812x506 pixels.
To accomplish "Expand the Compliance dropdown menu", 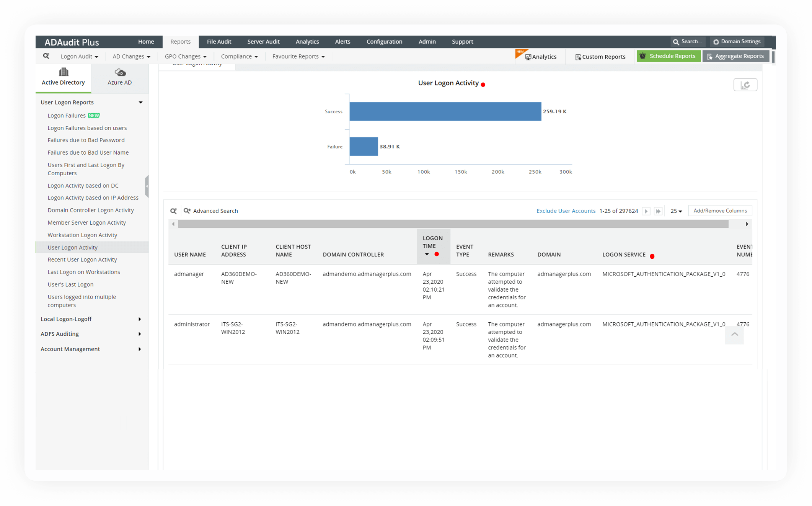I will click(x=239, y=57).
